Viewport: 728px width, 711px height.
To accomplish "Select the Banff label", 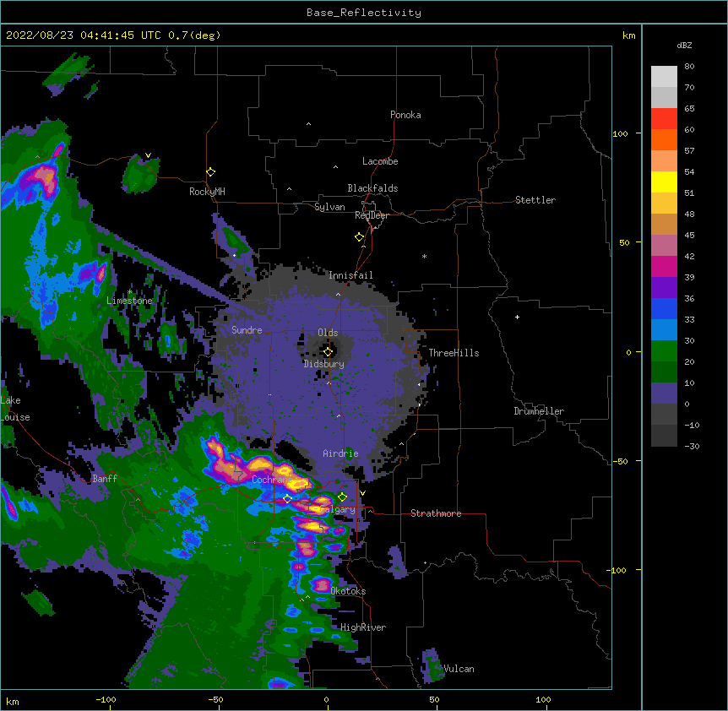I will (105, 479).
